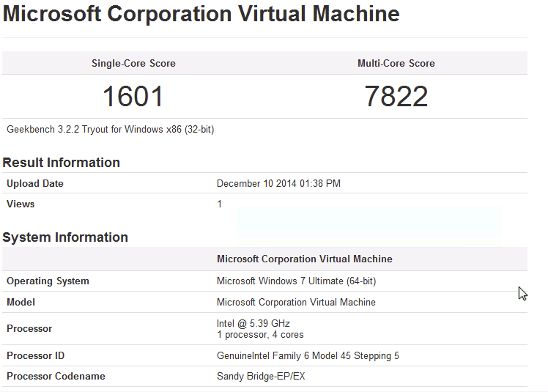Click the Single-Core Score header label

[x=133, y=64]
